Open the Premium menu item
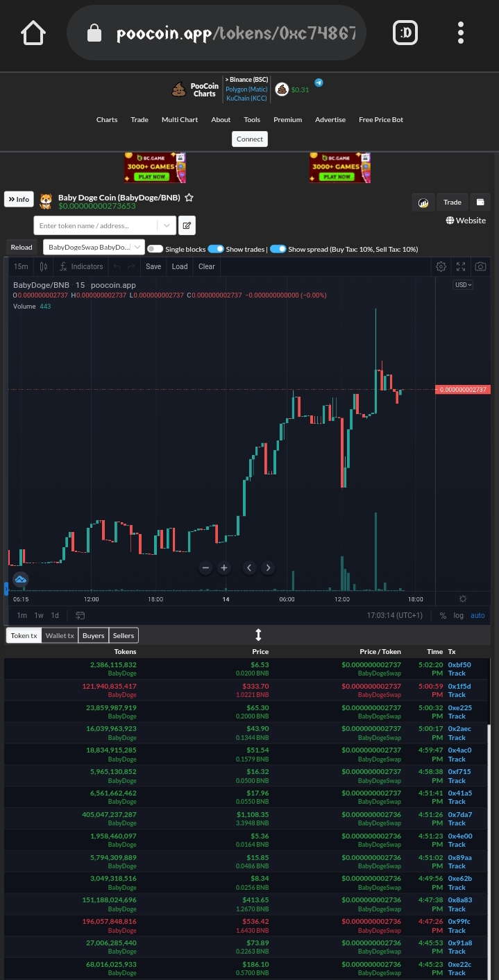Image resolution: width=499 pixels, height=980 pixels. pyautogui.click(x=288, y=120)
